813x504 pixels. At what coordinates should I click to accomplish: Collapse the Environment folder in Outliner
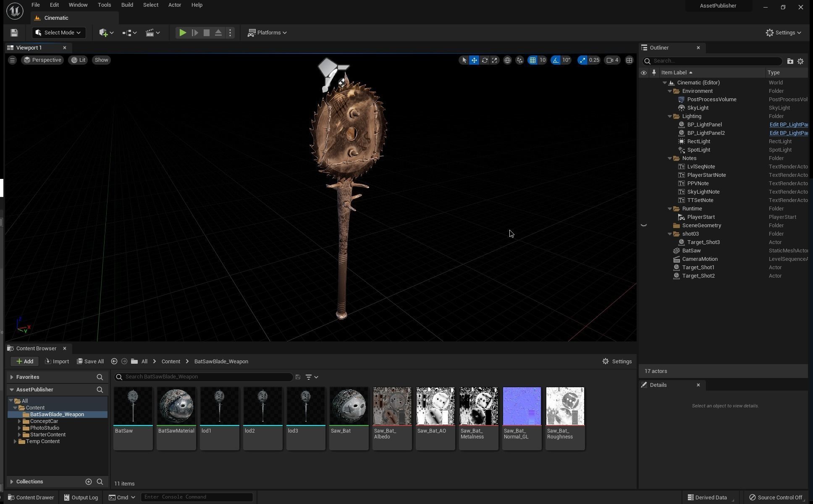(670, 91)
